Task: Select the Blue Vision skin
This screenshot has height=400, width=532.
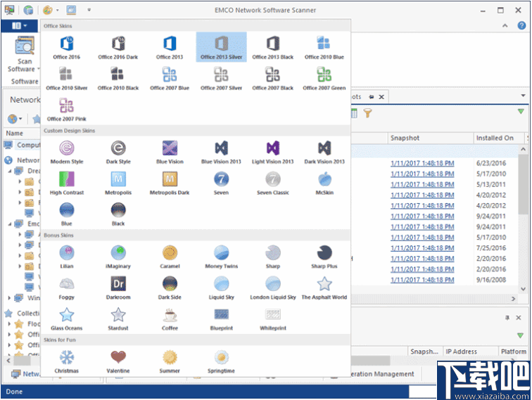Action: point(170,152)
